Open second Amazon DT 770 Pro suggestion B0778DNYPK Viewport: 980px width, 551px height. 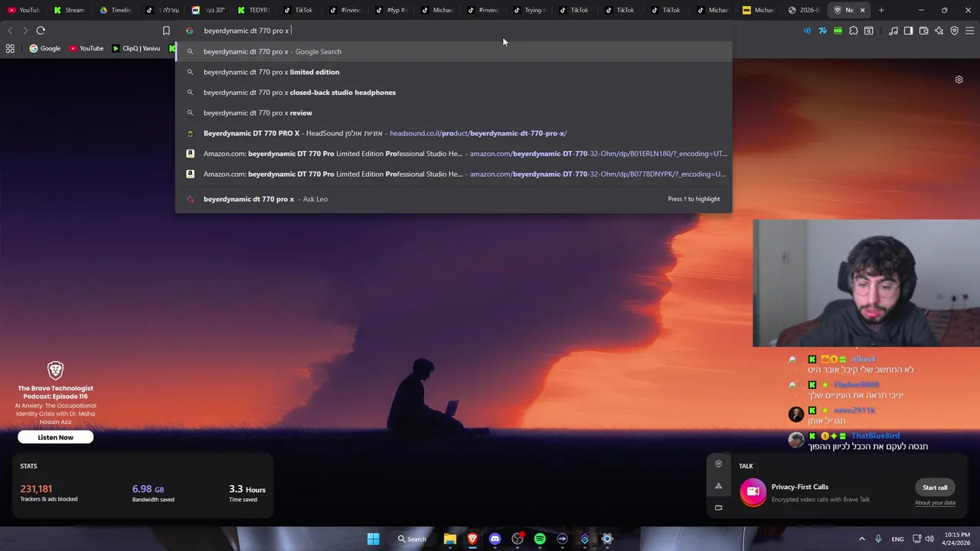pyautogui.click(x=453, y=174)
